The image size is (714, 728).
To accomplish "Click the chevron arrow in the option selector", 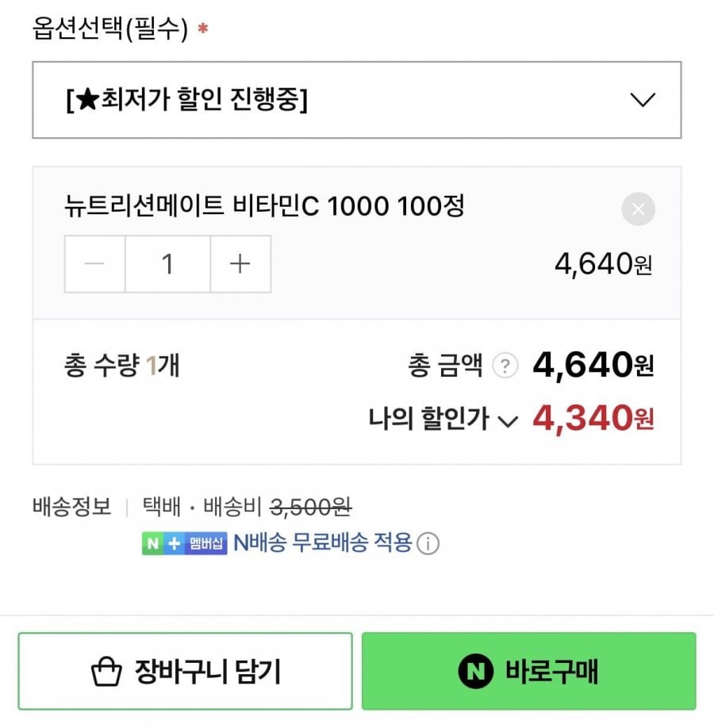I will pyautogui.click(x=641, y=100).
